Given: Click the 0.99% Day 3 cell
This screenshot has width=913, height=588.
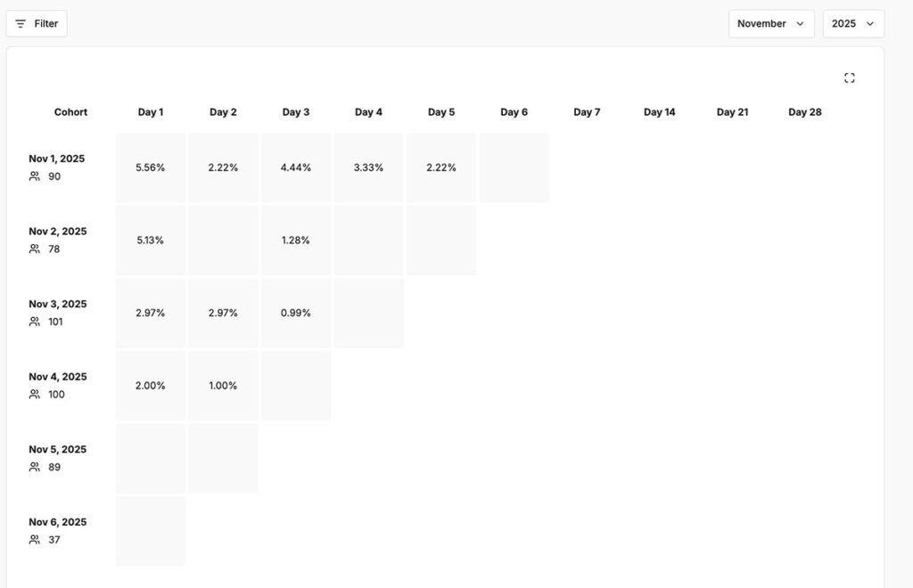Looking at the screenshot, I should (x=296, y=313).
